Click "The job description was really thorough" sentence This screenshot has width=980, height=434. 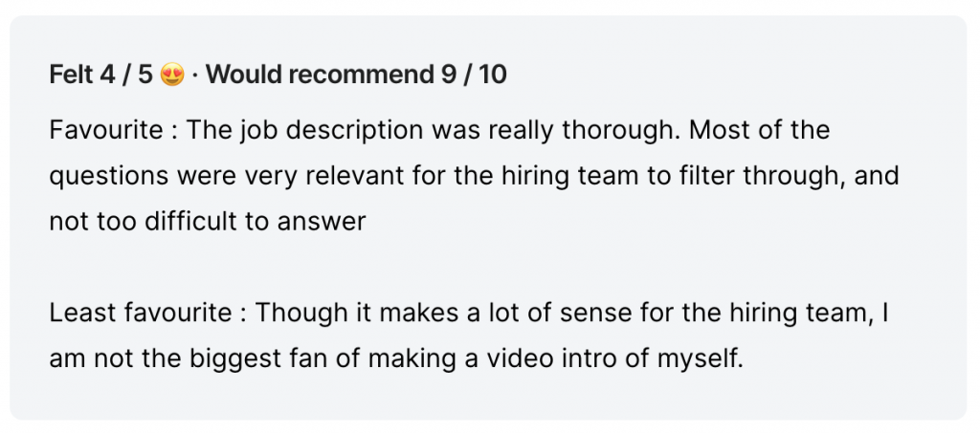[x=432, y=131]
